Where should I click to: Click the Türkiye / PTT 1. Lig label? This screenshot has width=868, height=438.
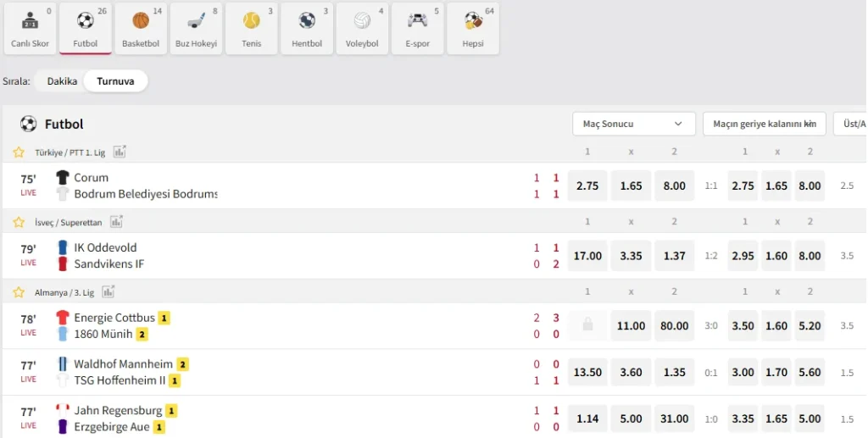(x=70, y=152)
